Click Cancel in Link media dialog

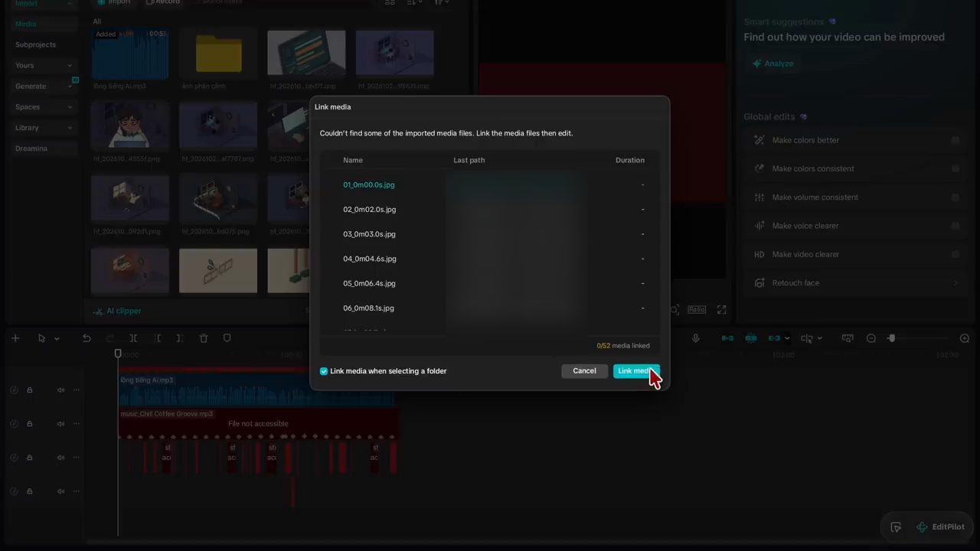click(584, 371)
